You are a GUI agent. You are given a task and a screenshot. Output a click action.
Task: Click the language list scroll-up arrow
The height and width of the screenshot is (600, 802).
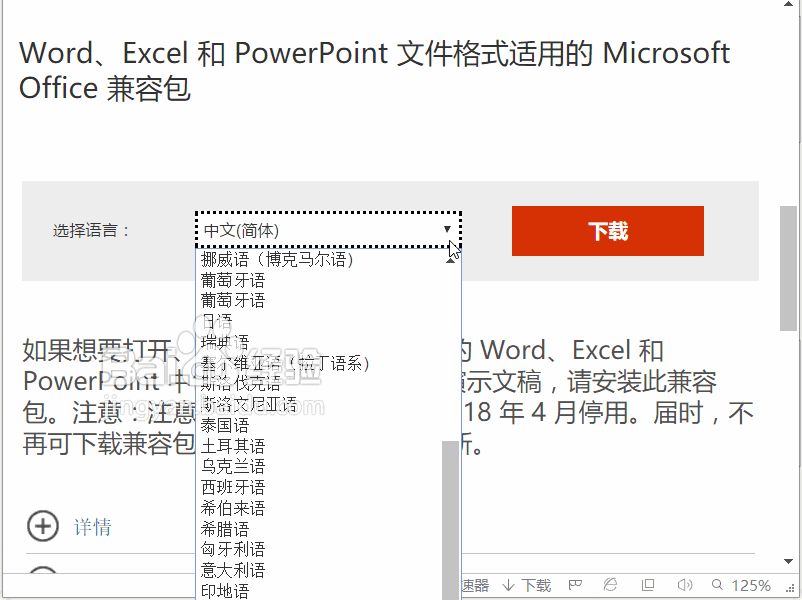pos(451,260)
